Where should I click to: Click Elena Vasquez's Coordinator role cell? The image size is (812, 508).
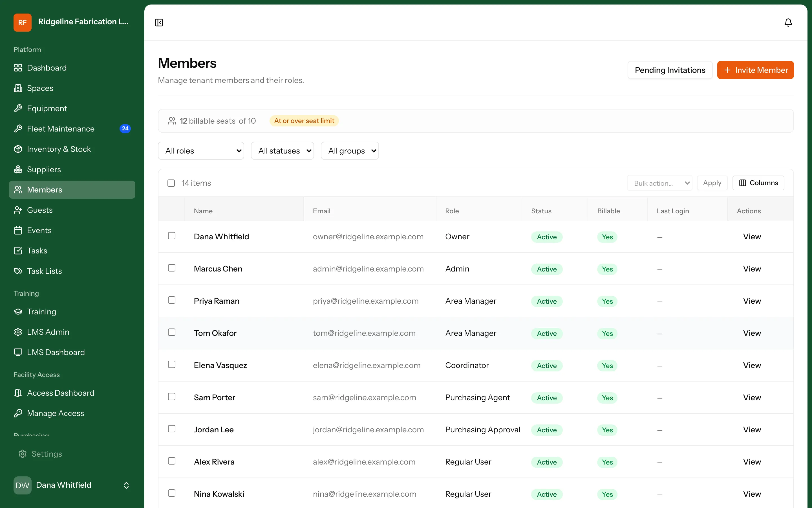coord(467,365)
